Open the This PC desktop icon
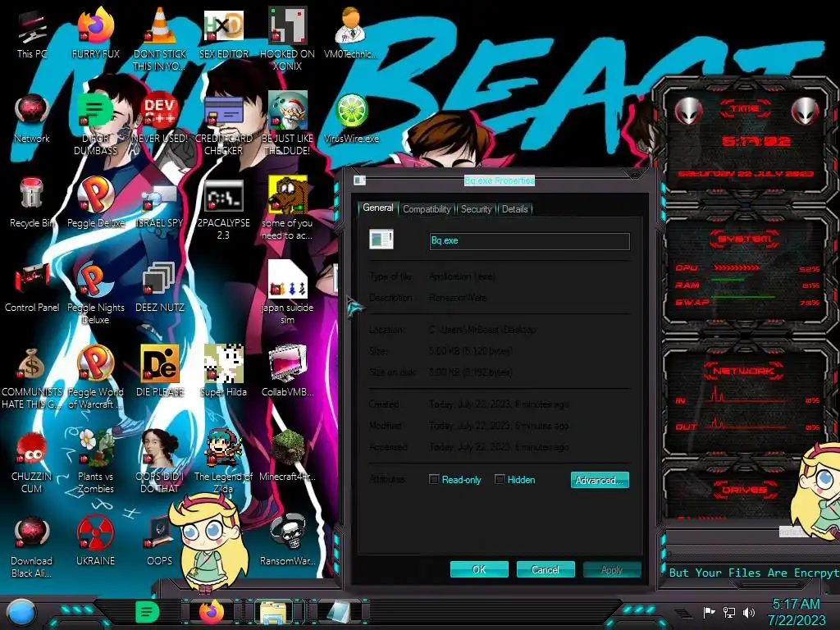 (32, 34)
